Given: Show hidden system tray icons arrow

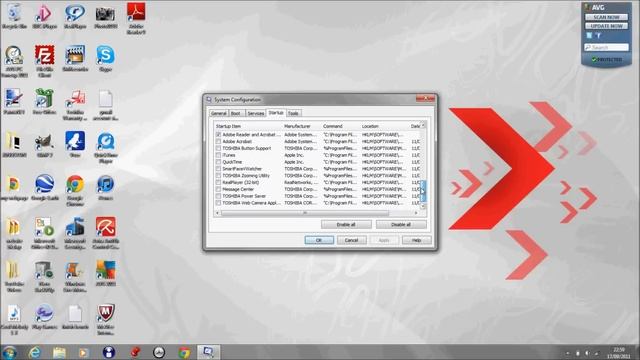Looking at the screenshot, I should (x=567, y=353).
